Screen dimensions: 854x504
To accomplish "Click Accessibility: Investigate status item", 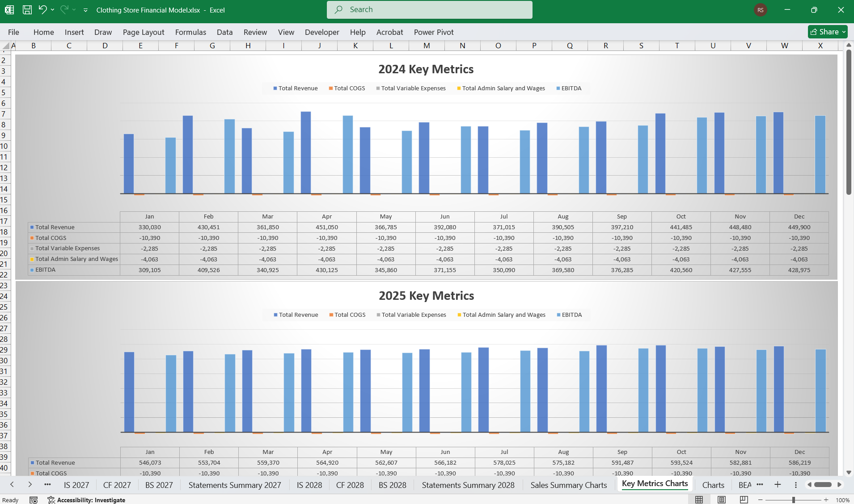I will point(86,500).
